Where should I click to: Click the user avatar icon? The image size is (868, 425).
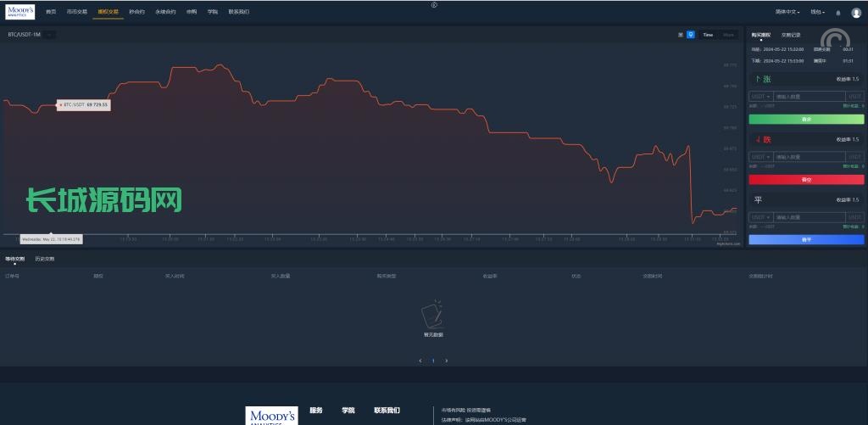[855, 13]
